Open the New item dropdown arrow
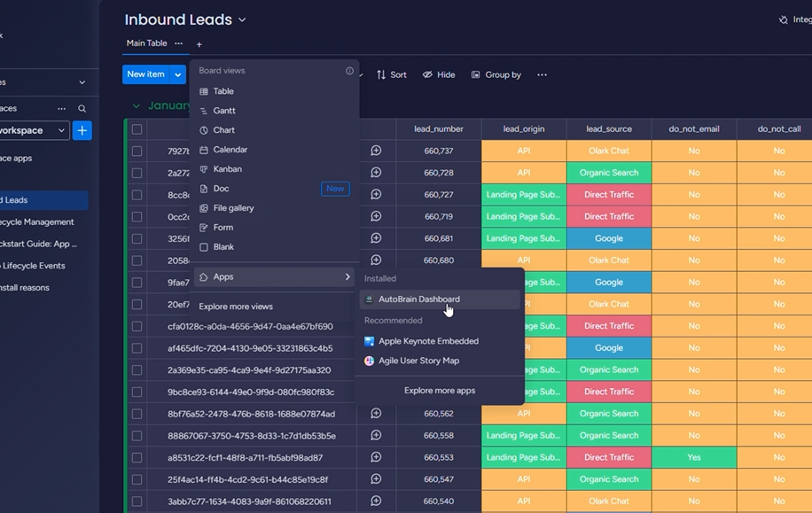 coord(178,75)
